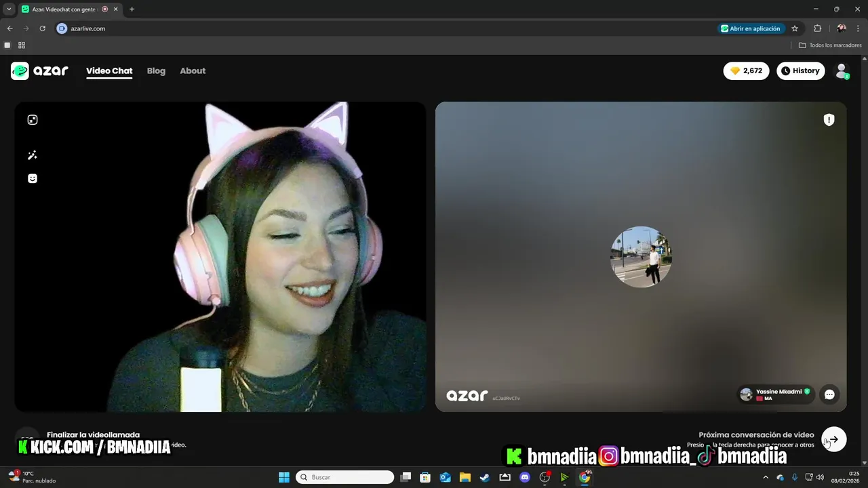This screenshot has height=488, width=868.
Task: Open File Explorer from the taskbar
Action: [x=465, y=477]
